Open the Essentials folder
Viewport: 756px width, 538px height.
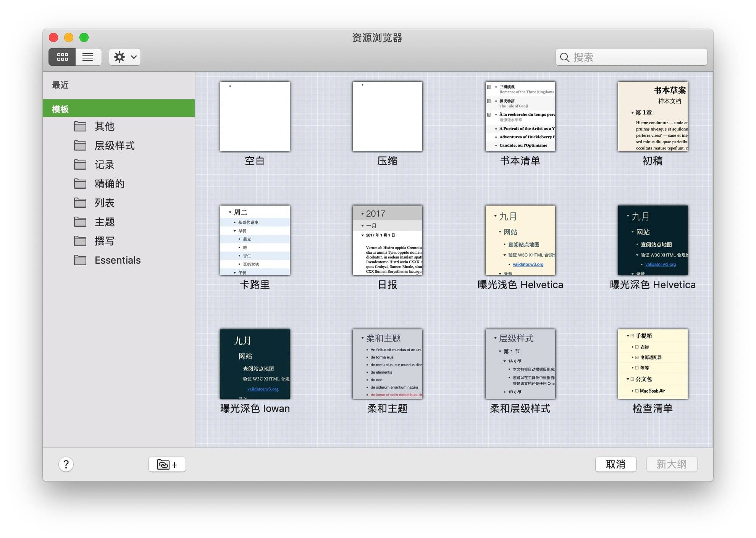[118, 260]
